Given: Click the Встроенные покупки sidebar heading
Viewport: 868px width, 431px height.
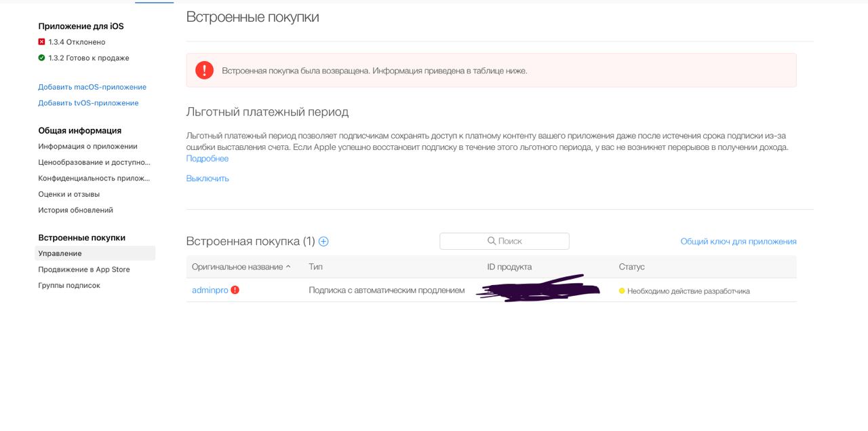Looking at the screenshot, I should 82,238.
